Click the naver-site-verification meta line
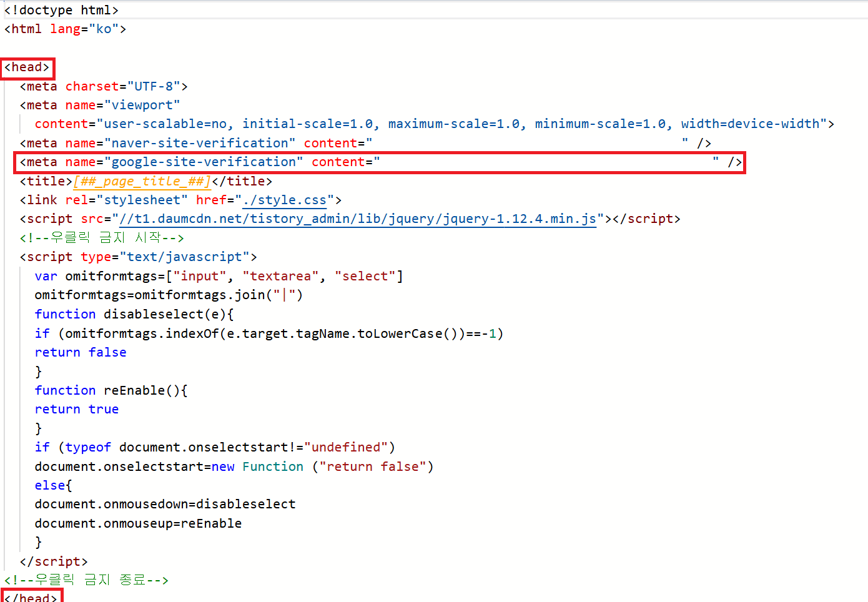 [365, 144]
